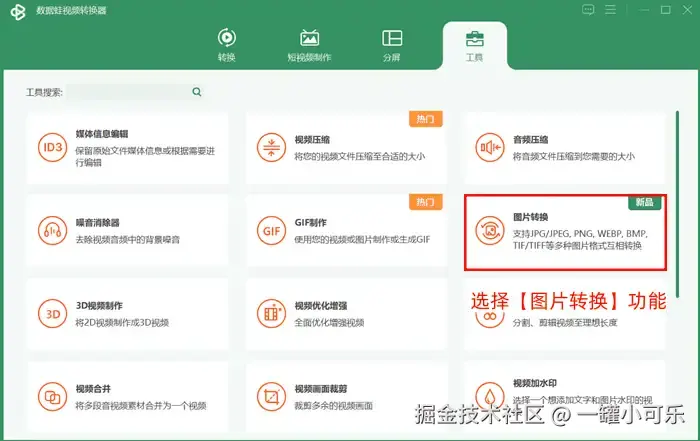Click the magnifier search icon
The width and height of the screenshot is (700, 441).
[197, 92]
